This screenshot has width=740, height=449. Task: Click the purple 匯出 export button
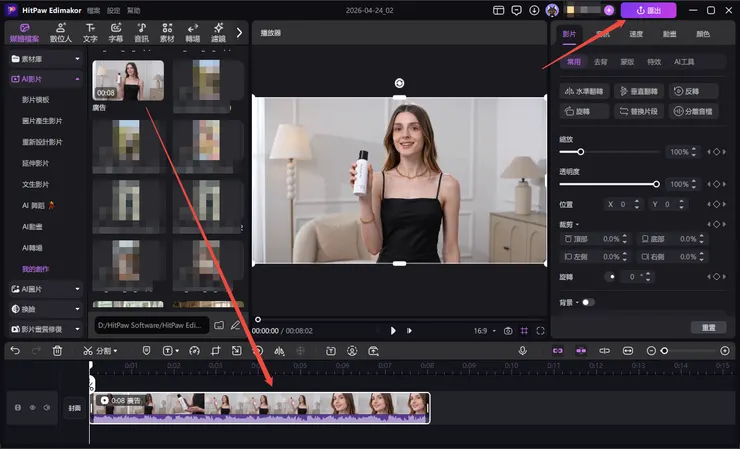pyautogui.click(x=648, y=10)
